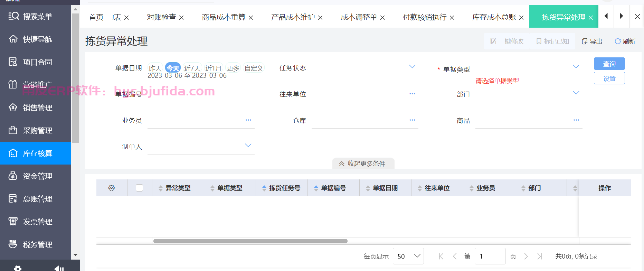Expand the 单据类型 dropdown
644x271 pixels.
[x=576, y=66]
